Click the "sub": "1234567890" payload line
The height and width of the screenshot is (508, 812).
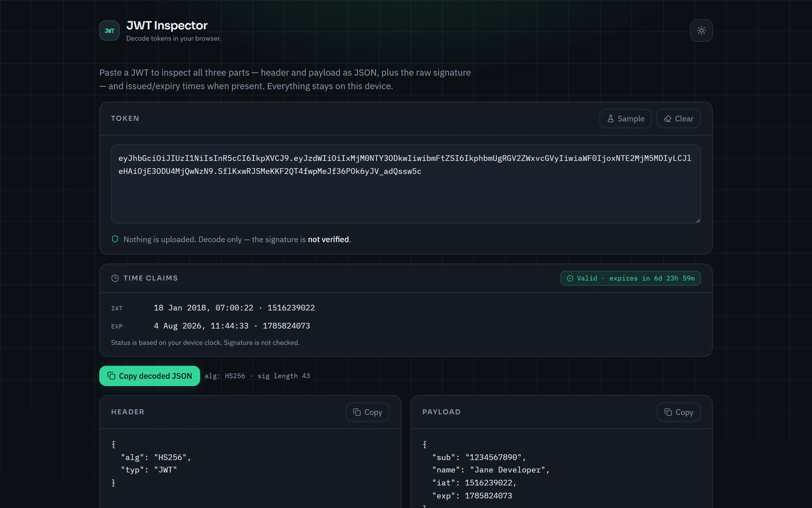point(479,457)
